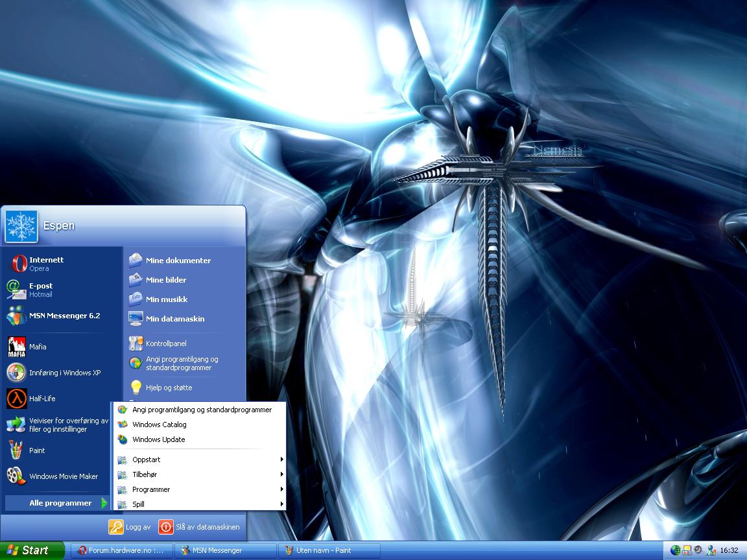Image resolution: width=747 pixels, height=560 pixels.
Task: Switch to Uten navn - Paint taskbar button
Action: pos(329,550)
